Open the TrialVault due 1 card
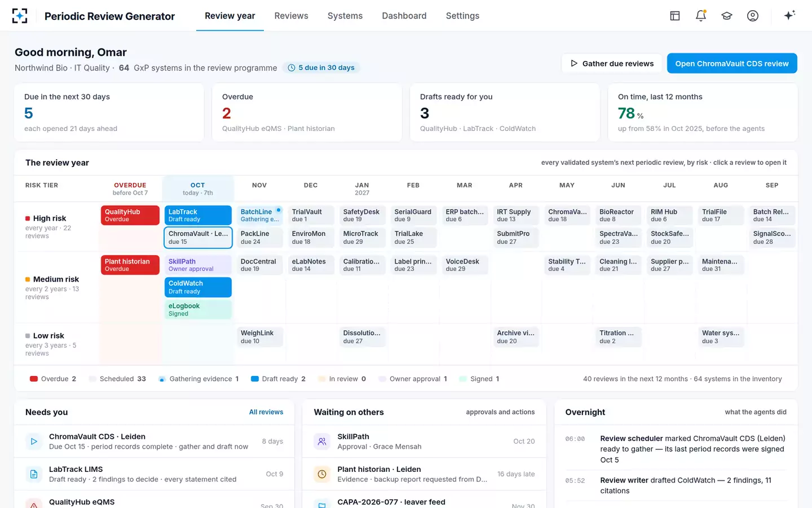 click(311, 215)
